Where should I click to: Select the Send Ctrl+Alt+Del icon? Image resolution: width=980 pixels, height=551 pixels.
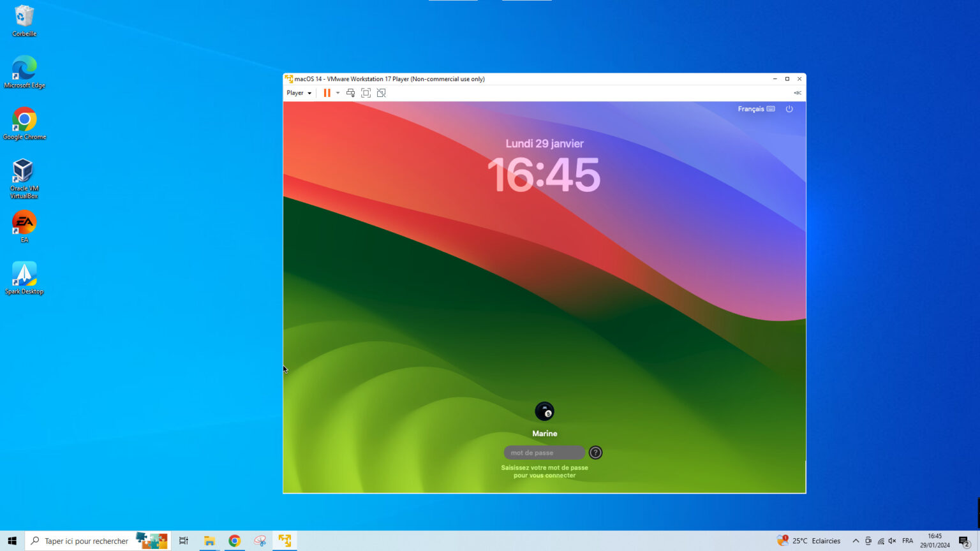tap(350, 93)
